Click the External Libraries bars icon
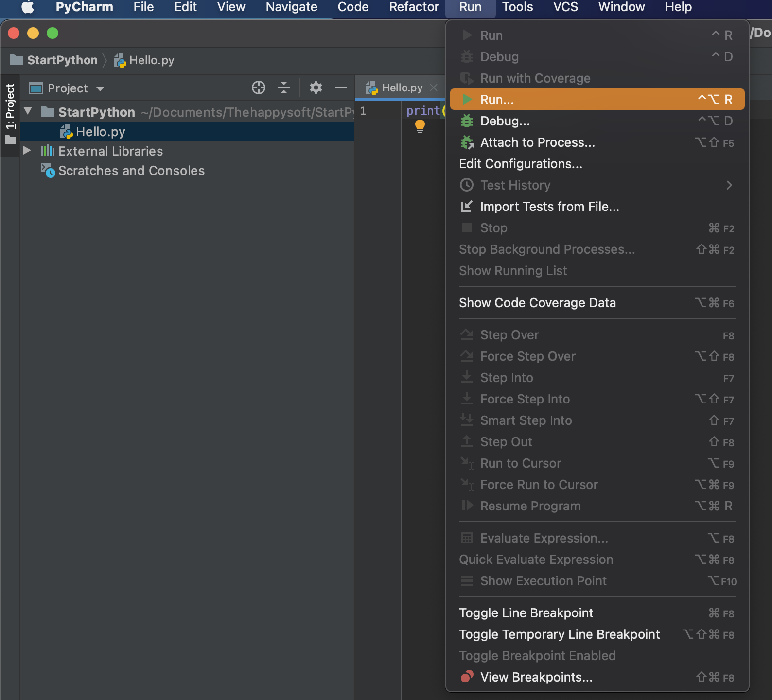Screen dimensions: 772x700 pos(48,151)
